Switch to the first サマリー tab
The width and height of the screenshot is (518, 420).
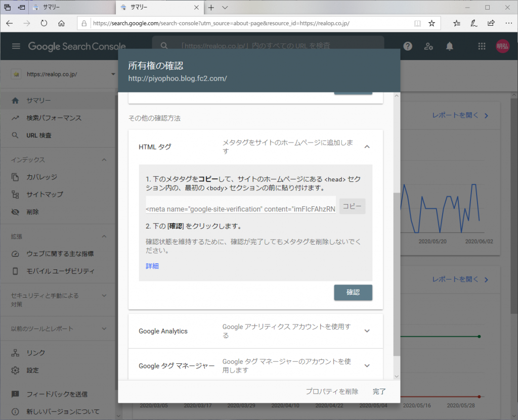click(x=72, y=7)
